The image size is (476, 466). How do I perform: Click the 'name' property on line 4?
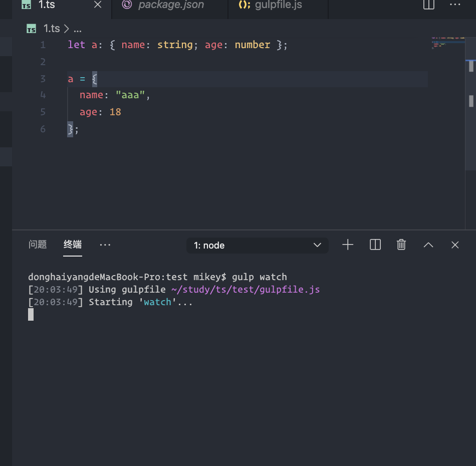(x=91, y=95)
